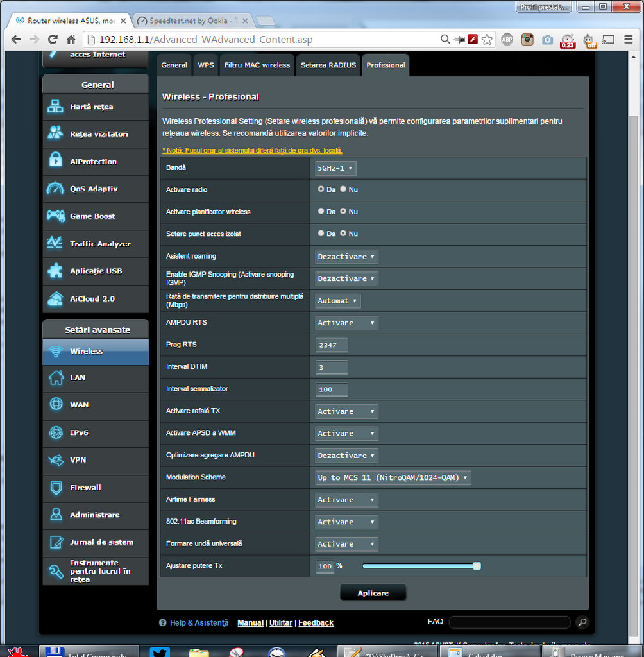Bookmark this page with the star icon

click(487, 40)
